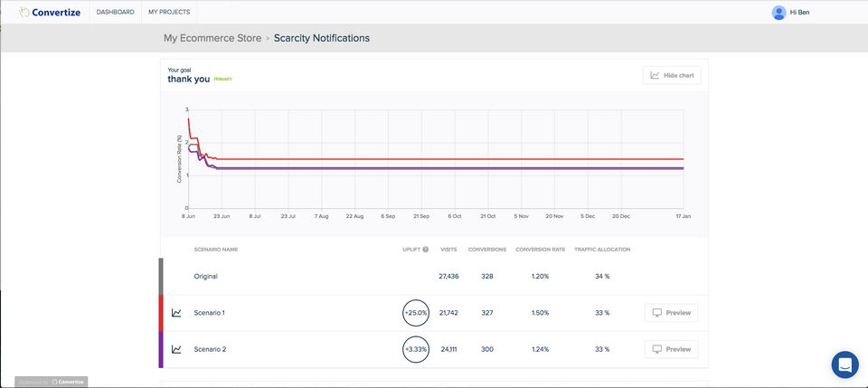The width and height of the screenshot is (868, 388).
Task: Click the Optimised by Convertize badge
Action: click(x=52, y=382)
